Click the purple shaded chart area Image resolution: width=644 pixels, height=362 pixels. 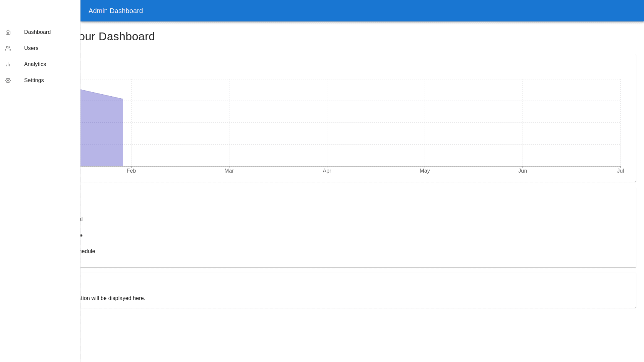(x=102, y=134)
